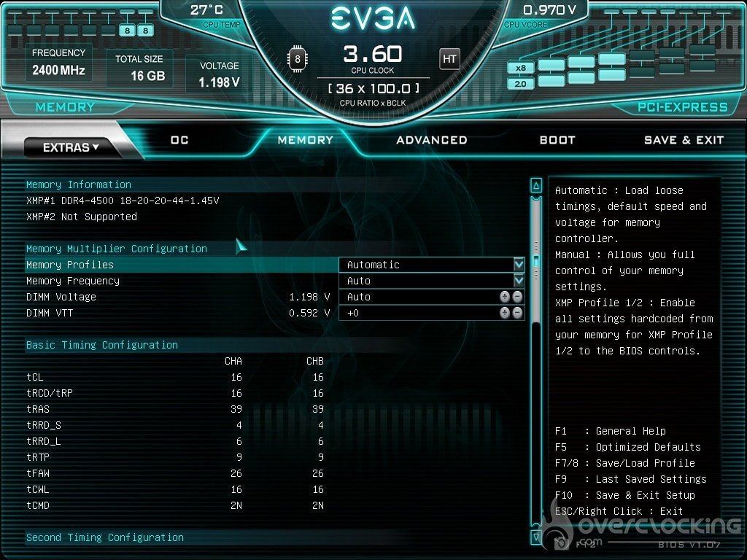Click the Second Timing Configuration header

[x=105, y=537]
